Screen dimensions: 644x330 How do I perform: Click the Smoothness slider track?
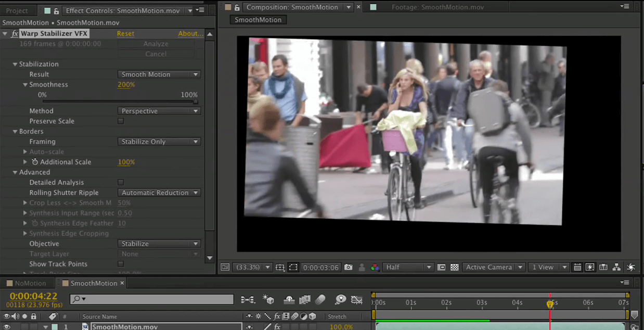click(x=119, y=102)
